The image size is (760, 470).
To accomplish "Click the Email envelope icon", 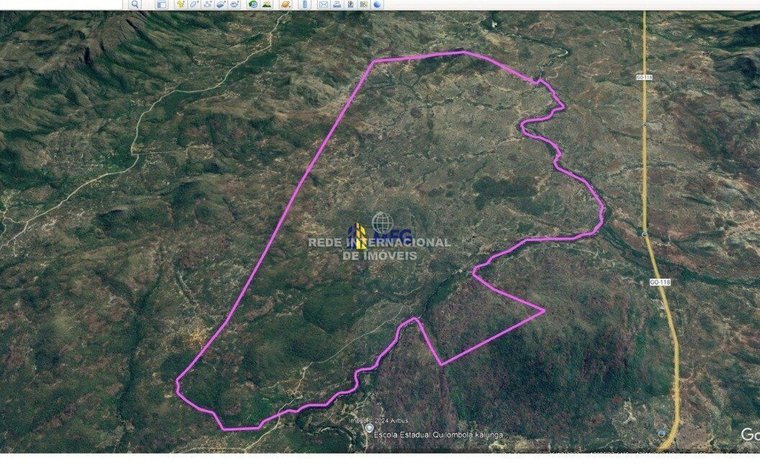I will (323, 5).
